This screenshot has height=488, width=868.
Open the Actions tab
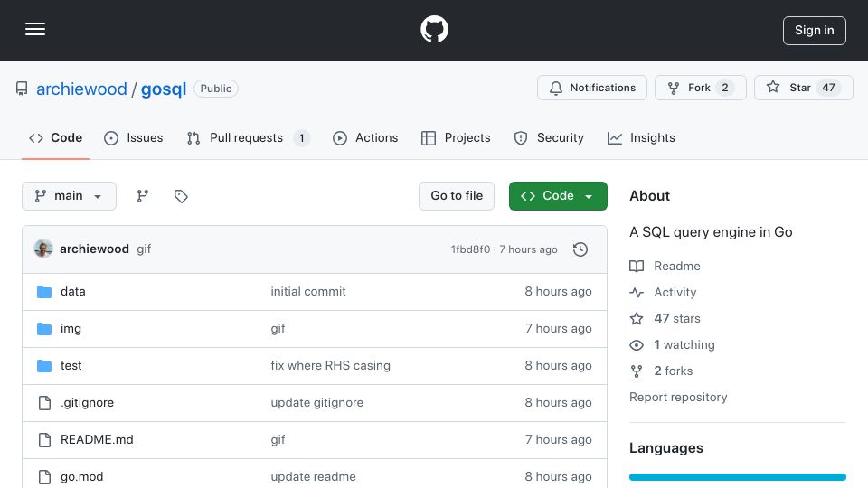point(365,137)
